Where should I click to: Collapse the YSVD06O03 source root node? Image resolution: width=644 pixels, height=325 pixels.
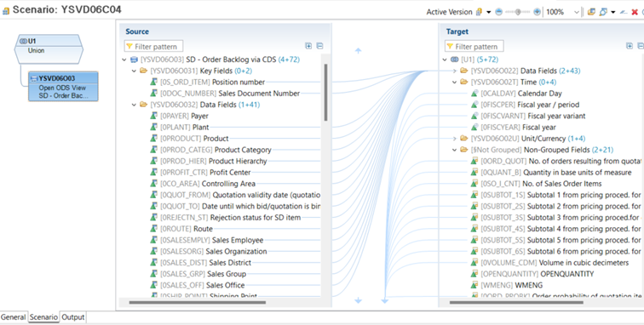point(124,60)
